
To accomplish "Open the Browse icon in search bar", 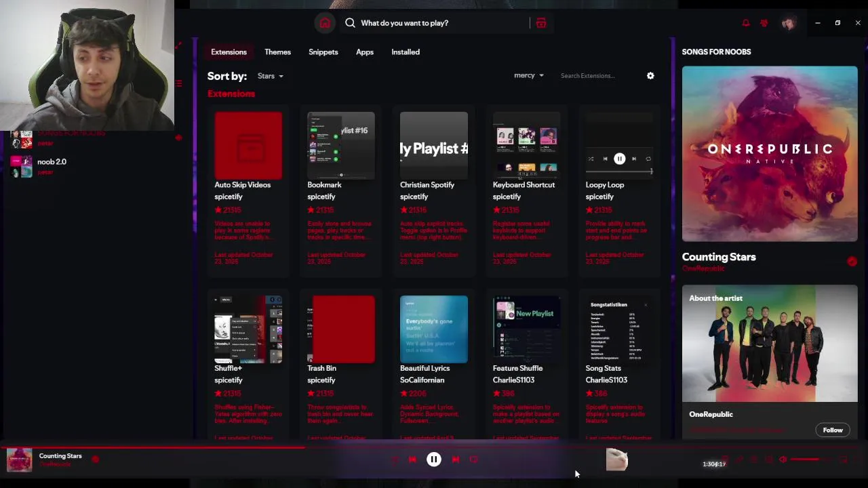I will 541,23.
